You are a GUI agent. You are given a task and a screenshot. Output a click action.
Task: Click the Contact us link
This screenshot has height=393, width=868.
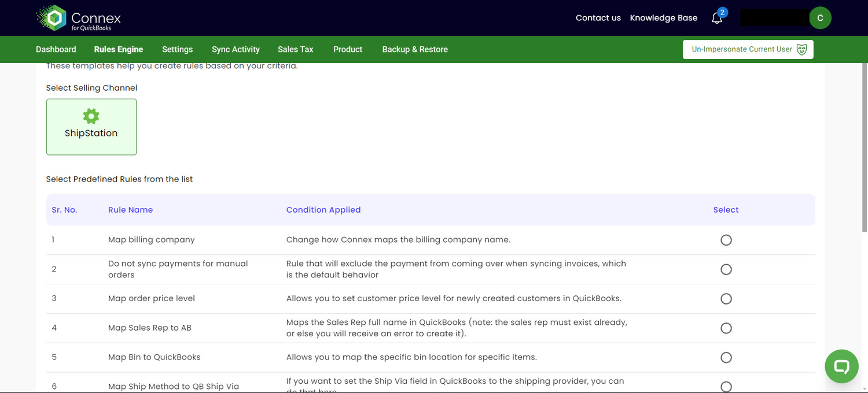[x=598, y=18]
